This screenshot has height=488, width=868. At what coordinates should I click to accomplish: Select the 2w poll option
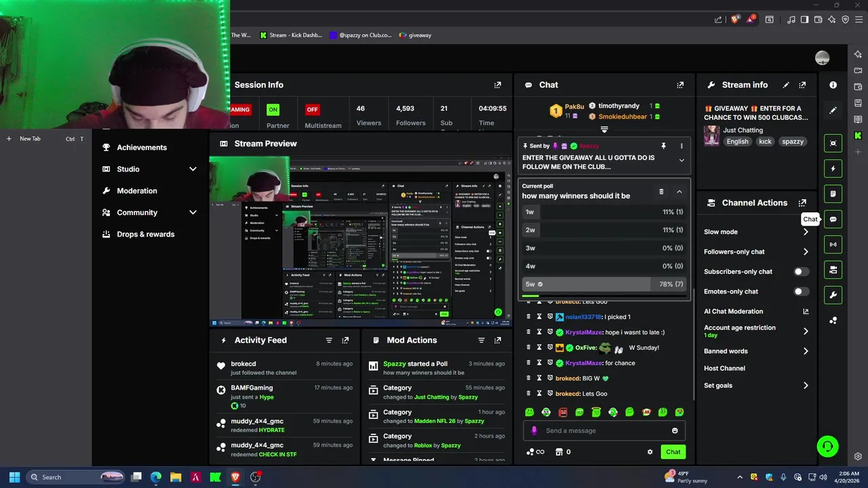tap(604, 230)
